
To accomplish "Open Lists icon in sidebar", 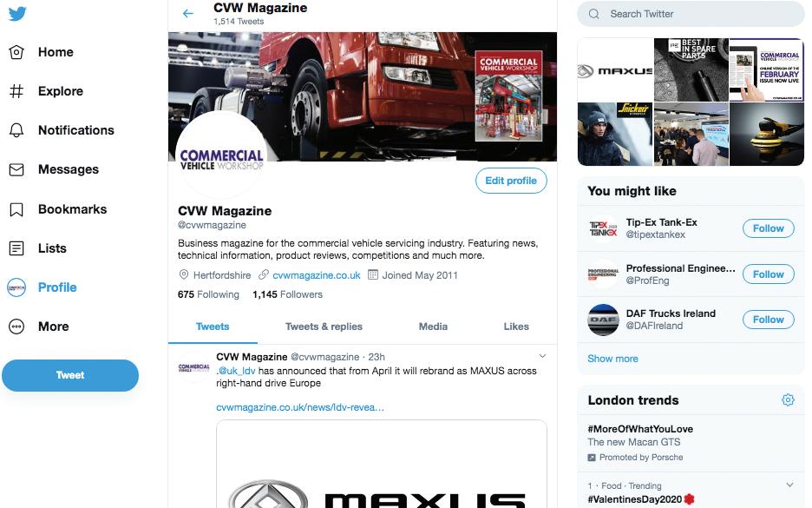I will click(x=16, y=248).
